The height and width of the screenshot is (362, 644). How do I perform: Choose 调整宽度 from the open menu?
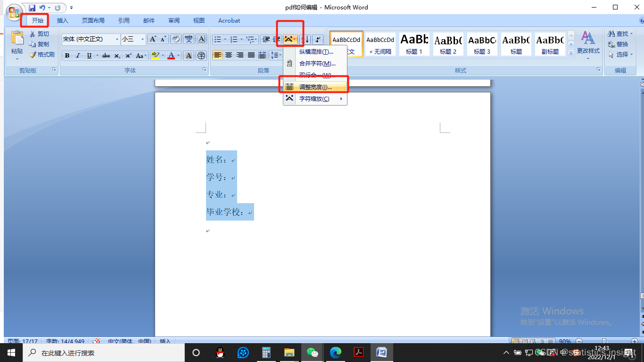coord(314,86)
